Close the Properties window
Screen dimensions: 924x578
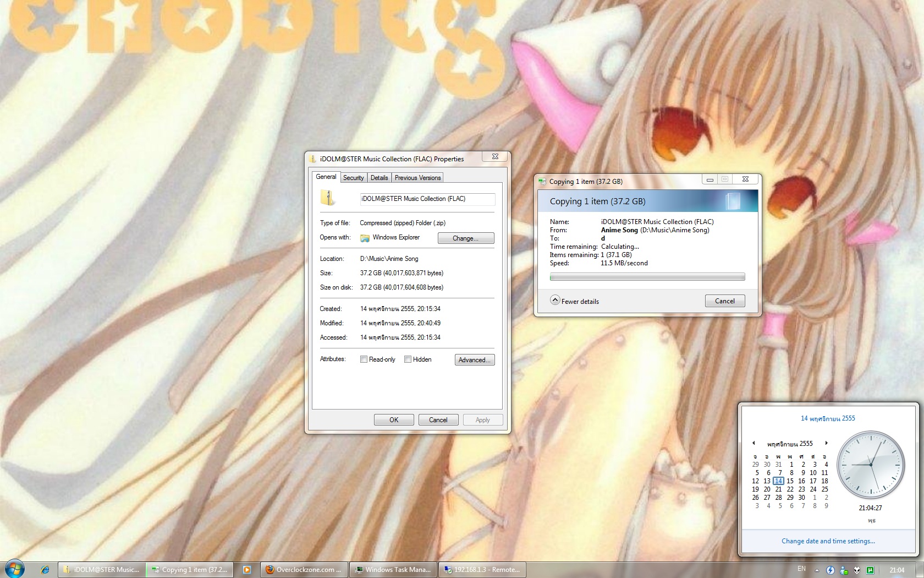tap(495, 156)
